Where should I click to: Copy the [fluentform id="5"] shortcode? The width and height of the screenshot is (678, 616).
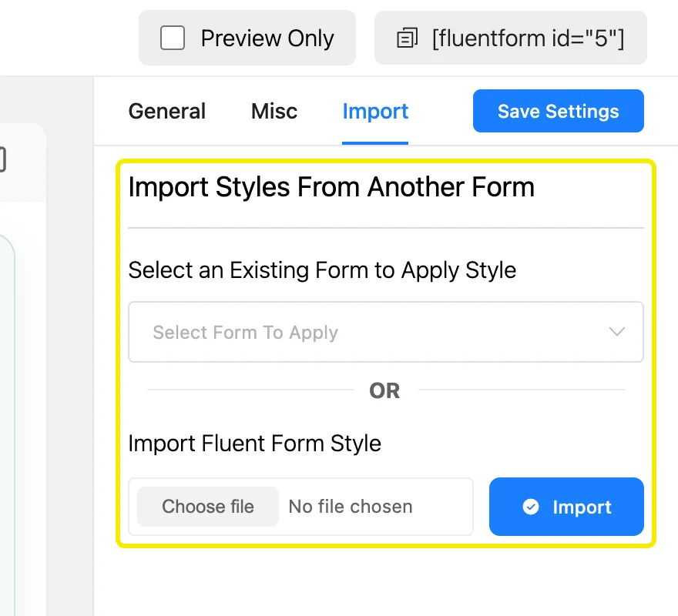pyautogui.click(x=511, y=38)
